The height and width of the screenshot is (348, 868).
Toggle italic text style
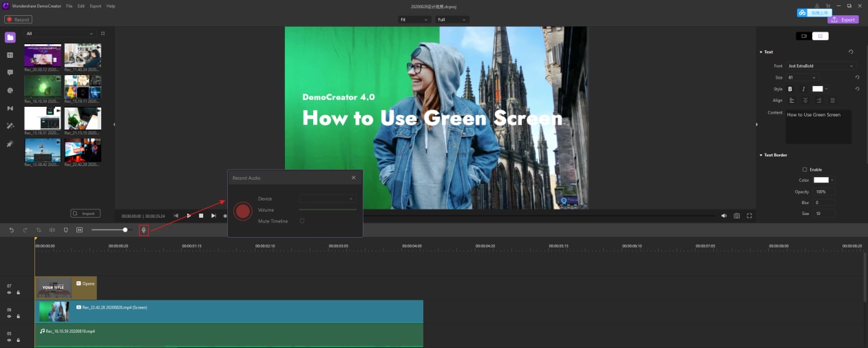803,89
